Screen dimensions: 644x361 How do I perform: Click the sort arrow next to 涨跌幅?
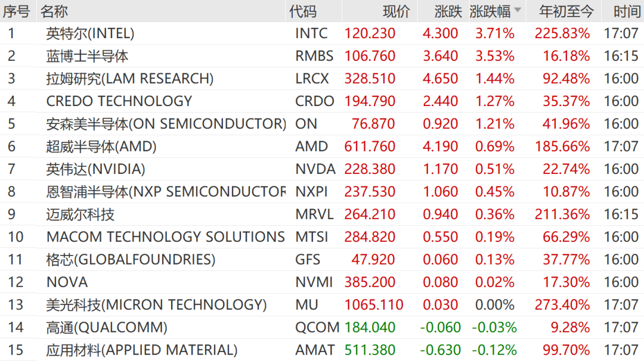518,10
